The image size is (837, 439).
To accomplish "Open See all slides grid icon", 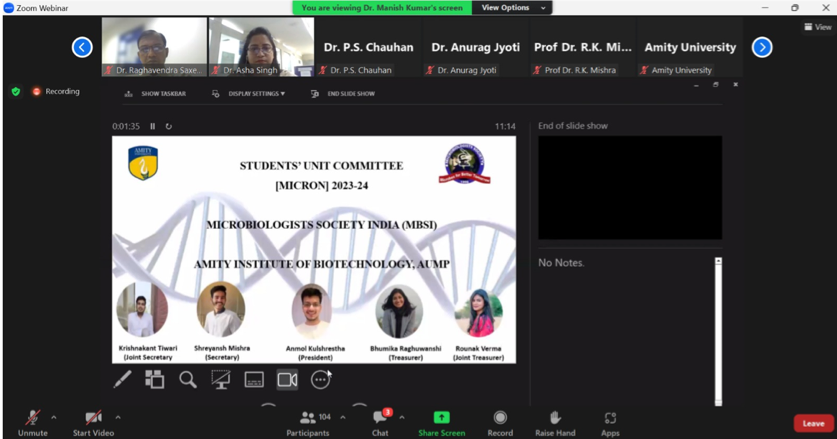I will [155, 380].
